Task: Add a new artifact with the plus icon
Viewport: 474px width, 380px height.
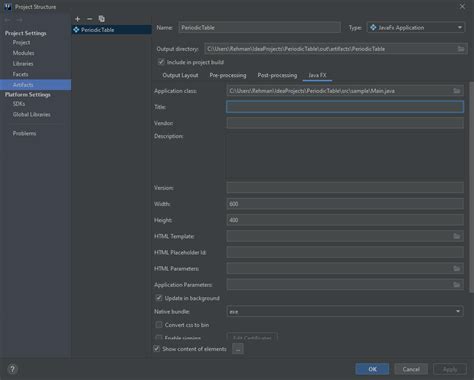Action: click(x=77, y=19)
